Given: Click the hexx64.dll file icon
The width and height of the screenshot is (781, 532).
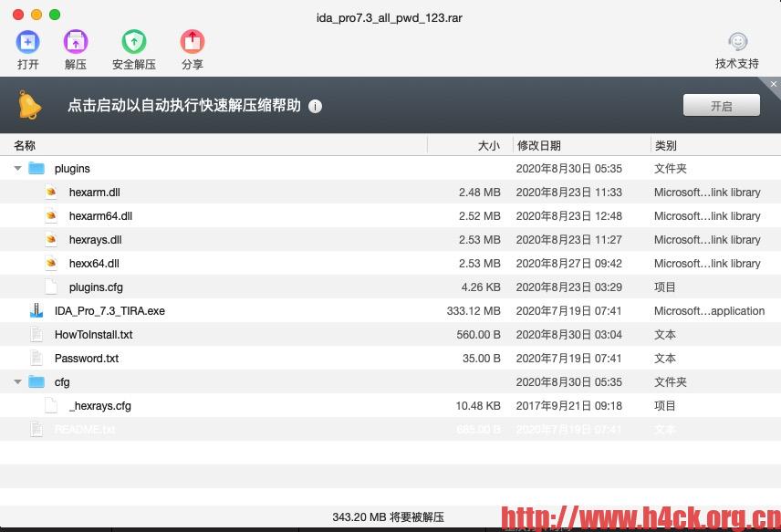Looking at the screenshot, I should (51, 263).
